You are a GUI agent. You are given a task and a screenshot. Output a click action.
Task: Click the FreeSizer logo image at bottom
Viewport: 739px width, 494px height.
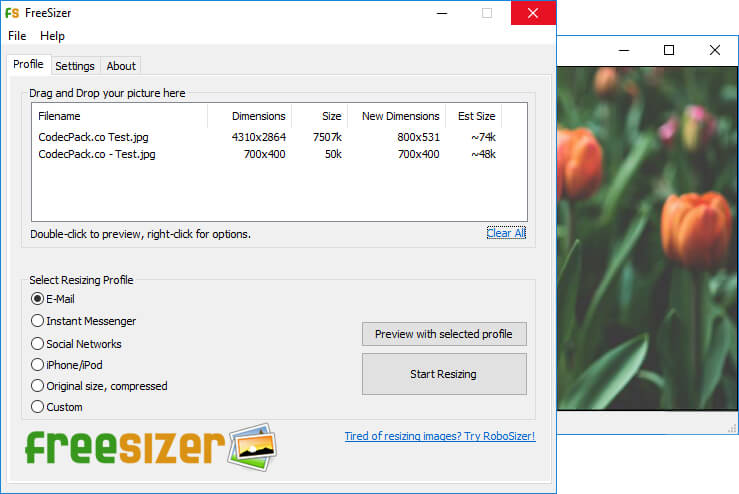click(150, 447)
